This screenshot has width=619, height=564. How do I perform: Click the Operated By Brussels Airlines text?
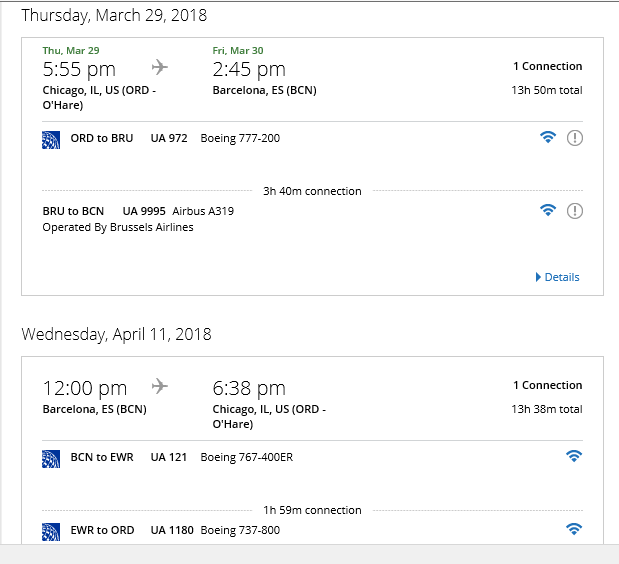[x=118, y=227]
